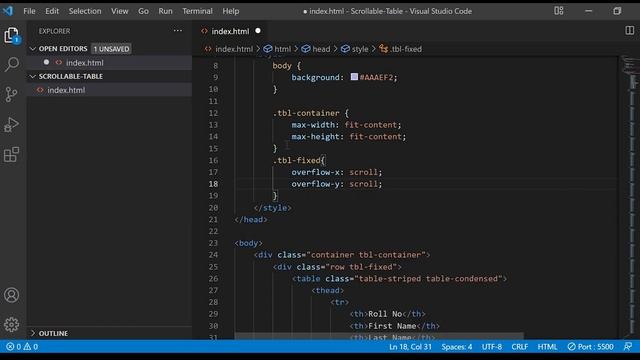Click the Split Editor Right icon
This screenshot has width=640, height=360.
coord(630,31)
